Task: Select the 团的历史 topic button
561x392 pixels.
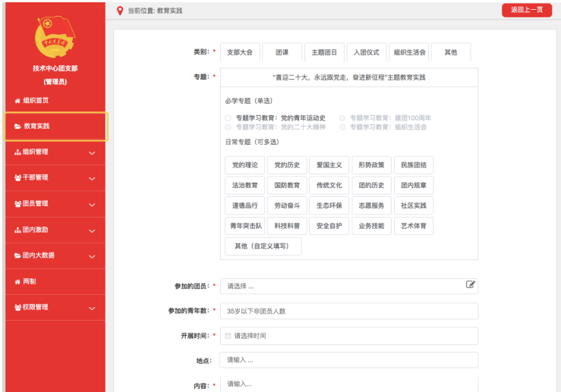Action: [x=371, y=186]
